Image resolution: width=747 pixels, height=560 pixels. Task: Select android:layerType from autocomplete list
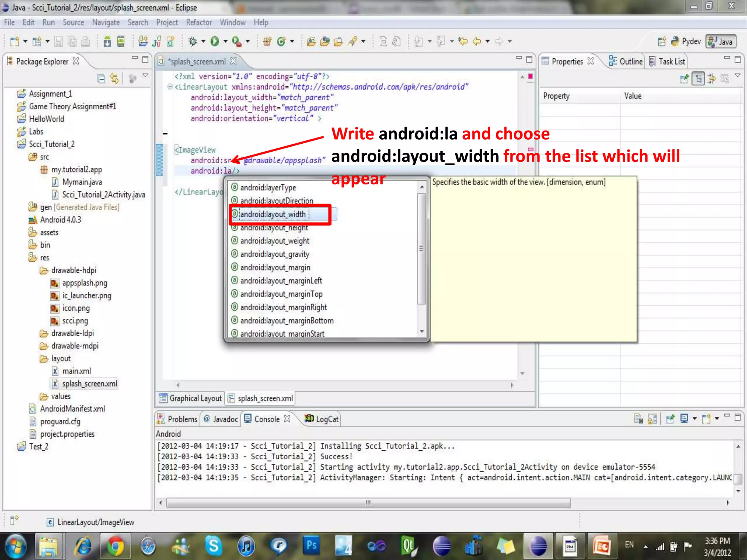tap(268, 188)
